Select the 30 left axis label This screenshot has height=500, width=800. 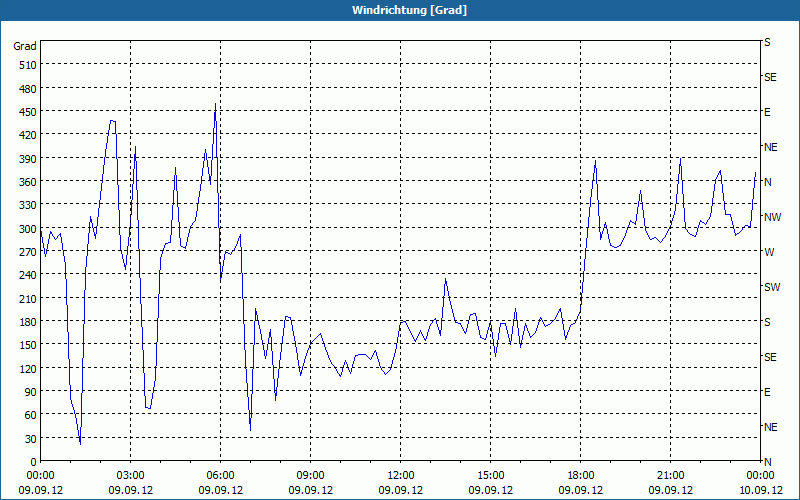tap(31, 438)
